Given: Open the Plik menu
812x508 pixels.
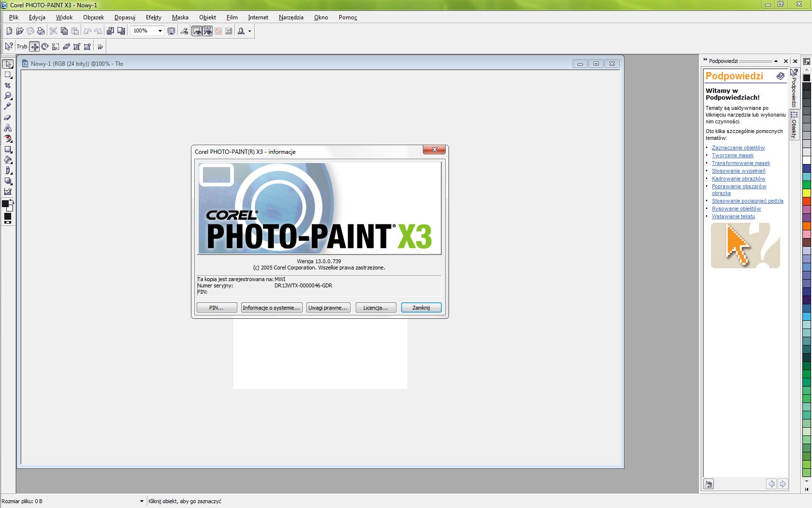Looking at the screenshot, I should tap(14, 17).
